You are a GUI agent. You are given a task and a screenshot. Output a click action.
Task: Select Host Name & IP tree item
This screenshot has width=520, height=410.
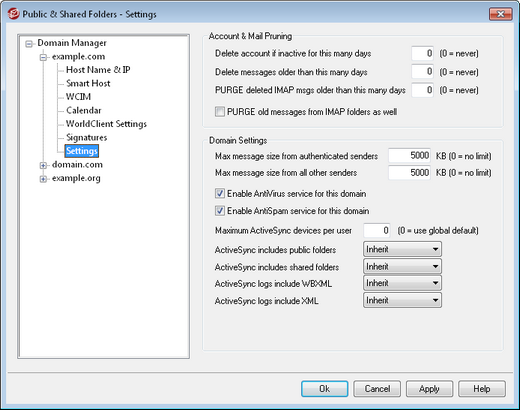(98, 70)
